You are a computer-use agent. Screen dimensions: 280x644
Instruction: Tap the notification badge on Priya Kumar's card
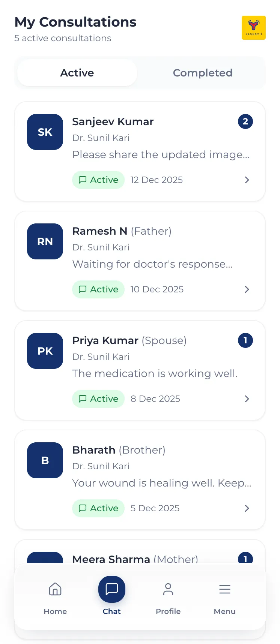pyautogui.click(x=245, y=340)
